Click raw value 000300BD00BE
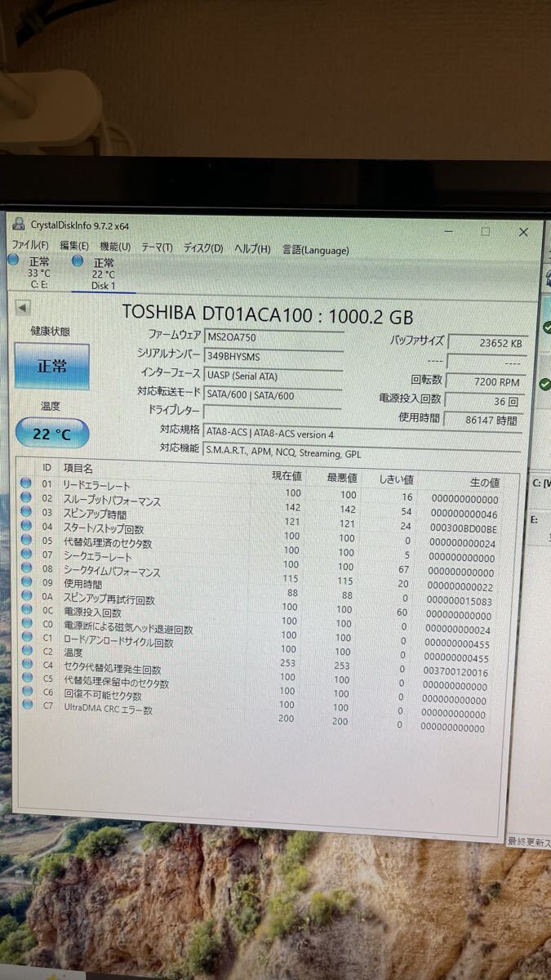 462,528
